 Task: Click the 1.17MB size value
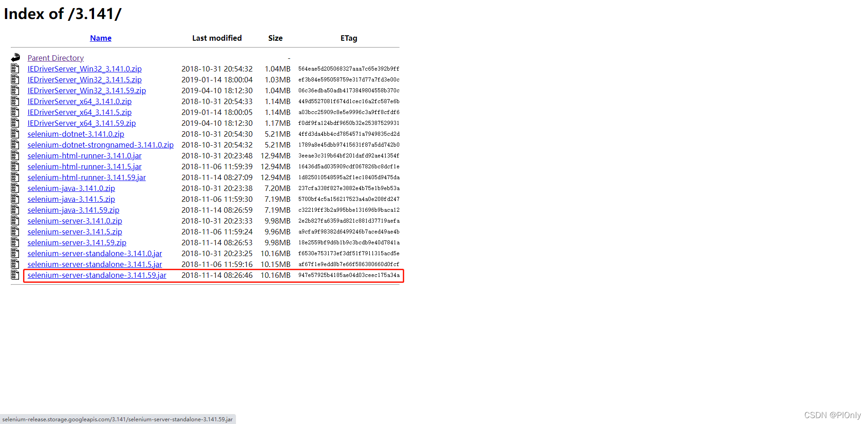[x=278, y=123]
